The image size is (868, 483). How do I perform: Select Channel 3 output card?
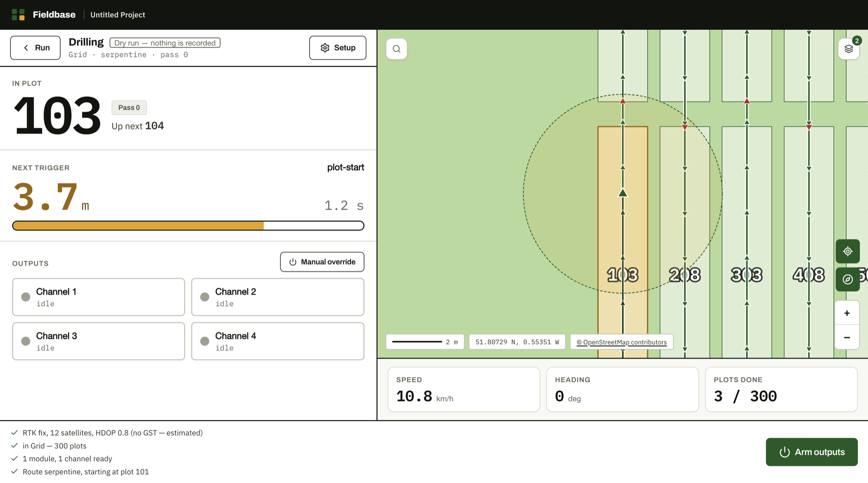pyautogui.click(x=99, y=341)
